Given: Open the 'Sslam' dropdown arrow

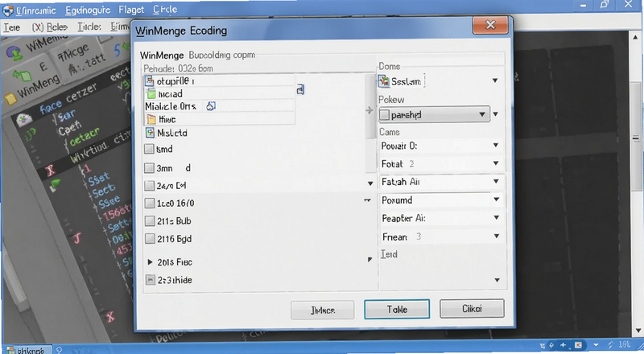Looking at the screenshot, I should [x=495, y=80].
